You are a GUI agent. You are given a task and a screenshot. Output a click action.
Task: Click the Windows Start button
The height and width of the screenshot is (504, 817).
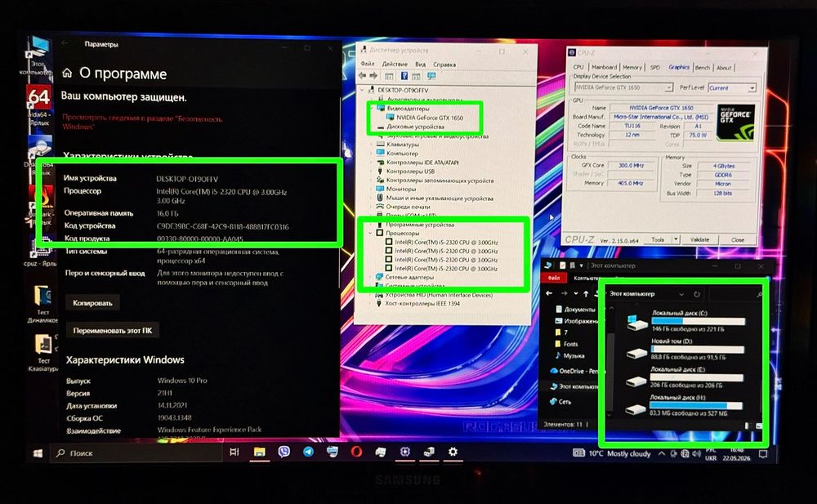click(38, 453)
